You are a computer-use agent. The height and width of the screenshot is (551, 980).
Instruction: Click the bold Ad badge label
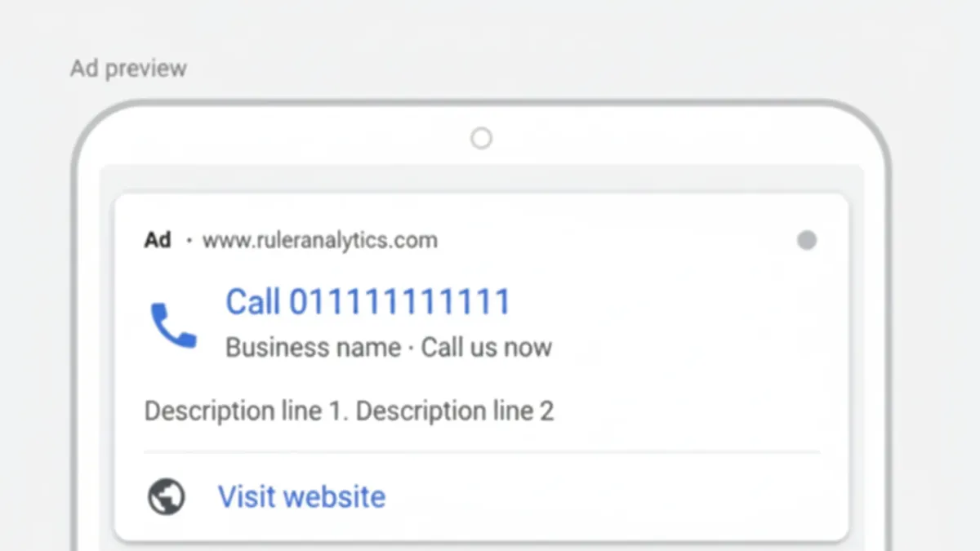click(158, 240)
